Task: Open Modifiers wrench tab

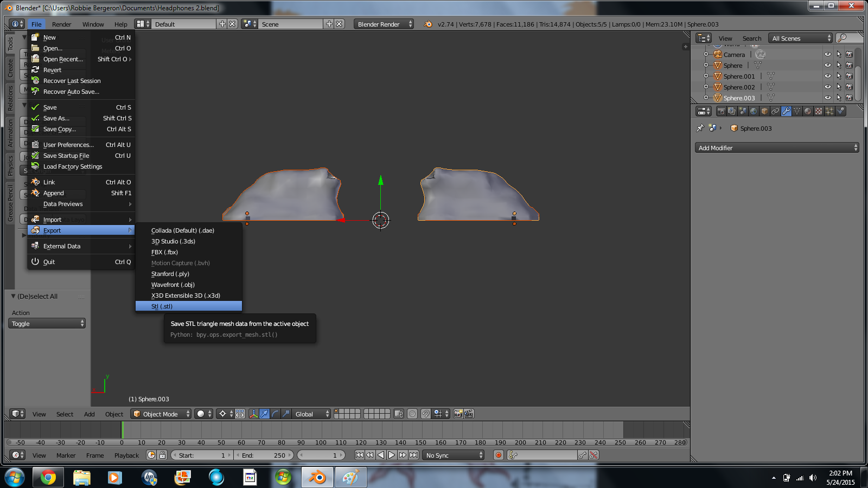Action: click(x=786, y=111)
